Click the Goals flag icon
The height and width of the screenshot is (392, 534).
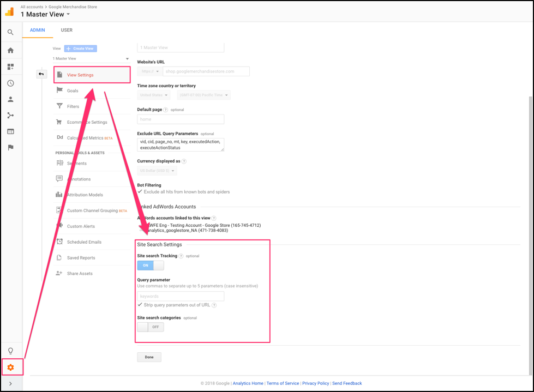pos(59,90)
